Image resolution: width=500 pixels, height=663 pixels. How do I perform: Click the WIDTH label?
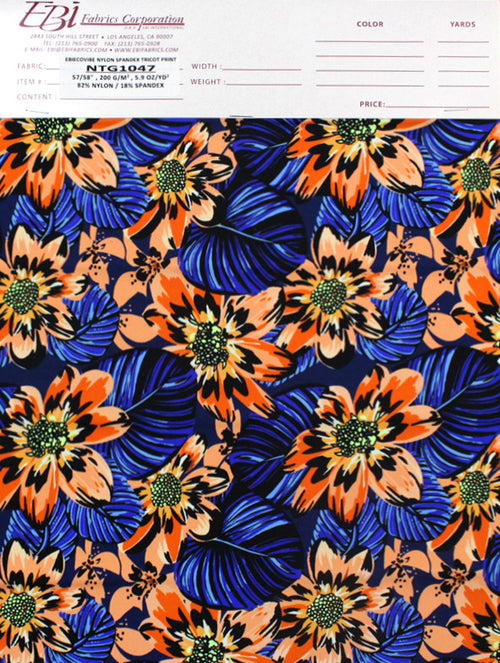[x=205, y=66]
